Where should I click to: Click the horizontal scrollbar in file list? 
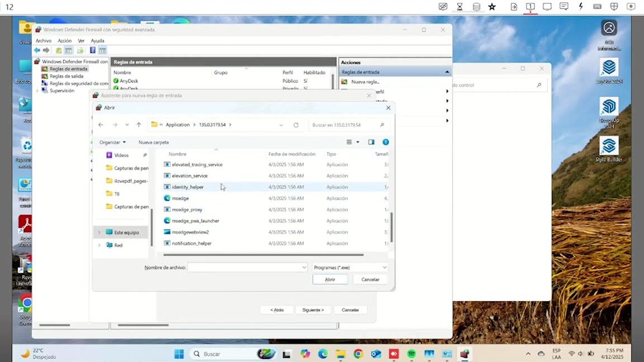point(263,255)
